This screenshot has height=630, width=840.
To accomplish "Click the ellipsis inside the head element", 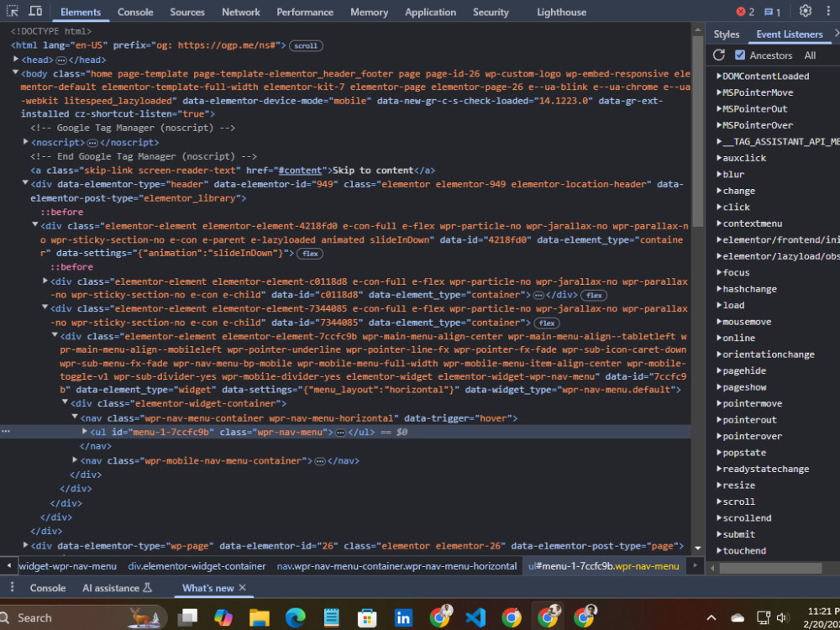I will pyautogui.click(x=61, y=60).
